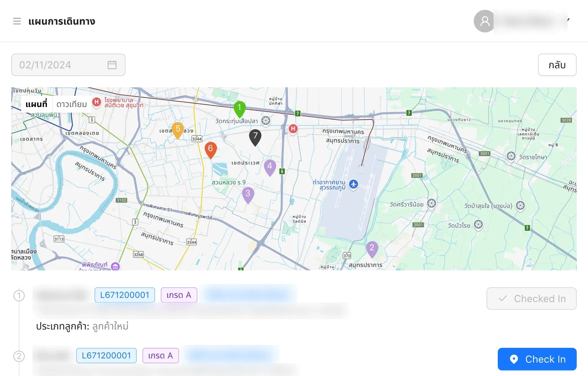
Task: Click เกรด A tag in stop 1
Action: 179,295
